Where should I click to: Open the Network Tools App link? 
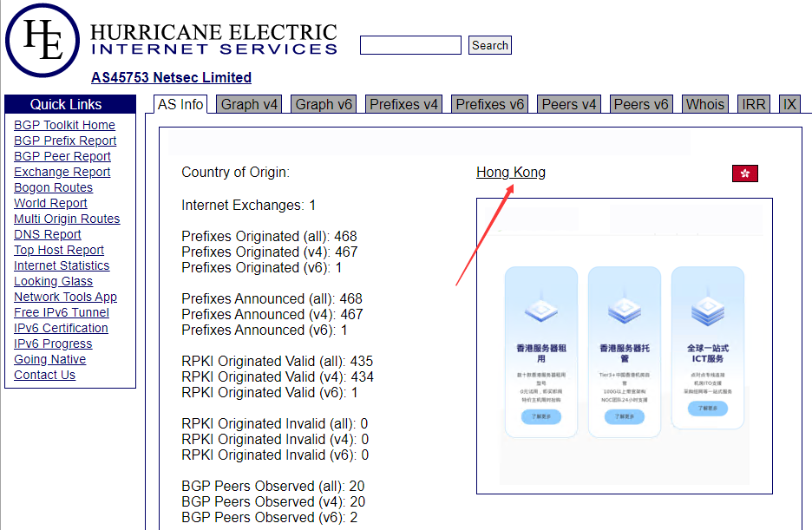click(65, 297)
